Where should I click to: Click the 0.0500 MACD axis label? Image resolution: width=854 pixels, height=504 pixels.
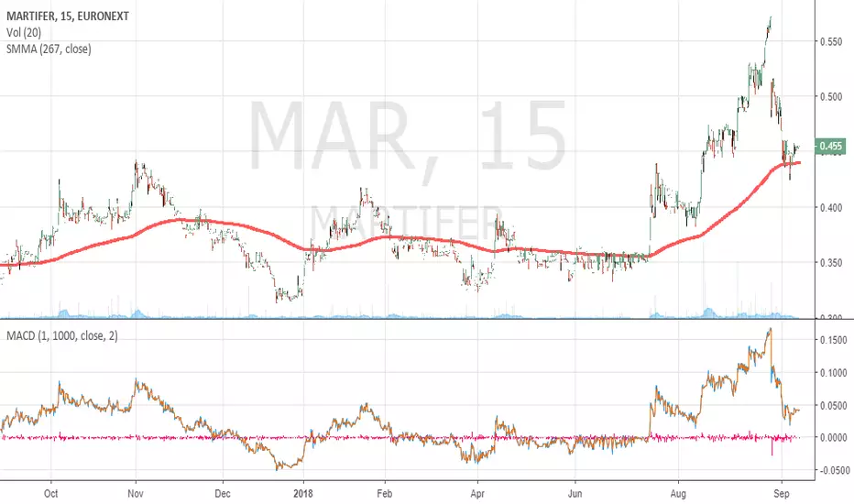(x=833, y=406)
